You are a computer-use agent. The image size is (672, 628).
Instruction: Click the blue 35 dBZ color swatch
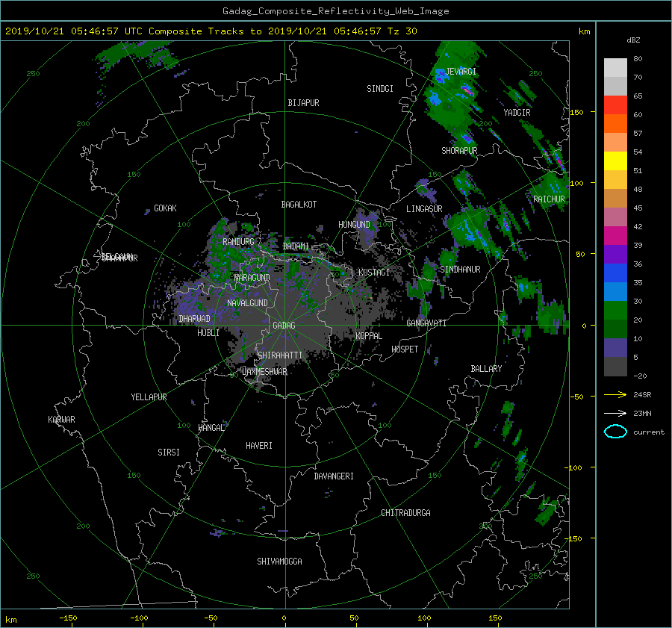pyautogui.click(x=615, y=273)
